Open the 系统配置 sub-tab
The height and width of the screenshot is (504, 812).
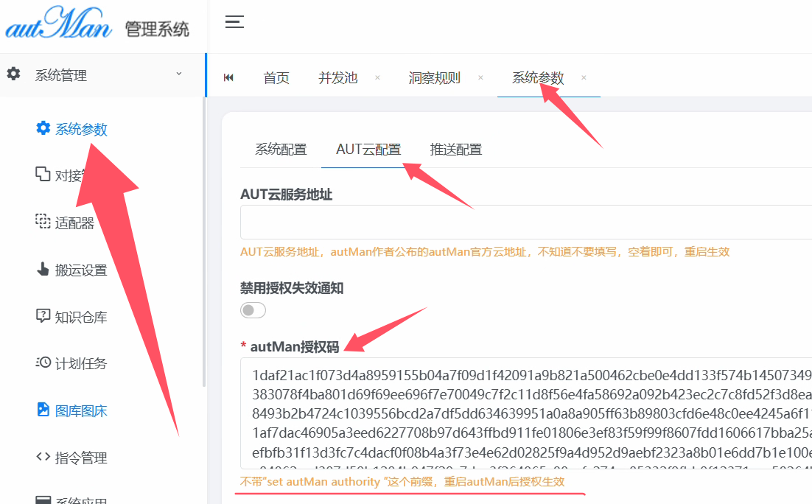pos(281,150)
